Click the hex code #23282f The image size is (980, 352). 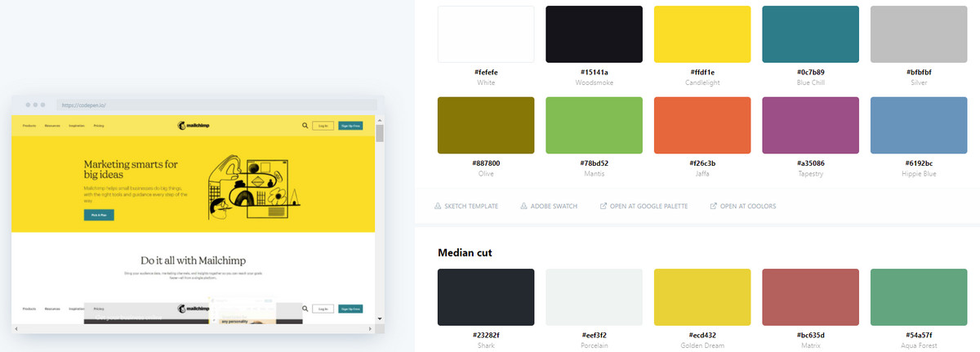point(486,335)
